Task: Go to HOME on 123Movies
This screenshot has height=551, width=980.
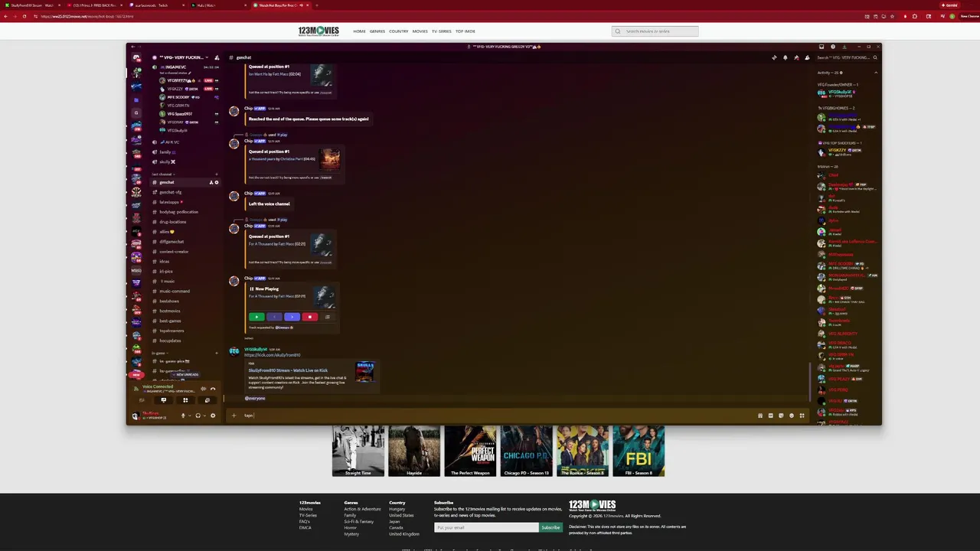Action: 359,31
